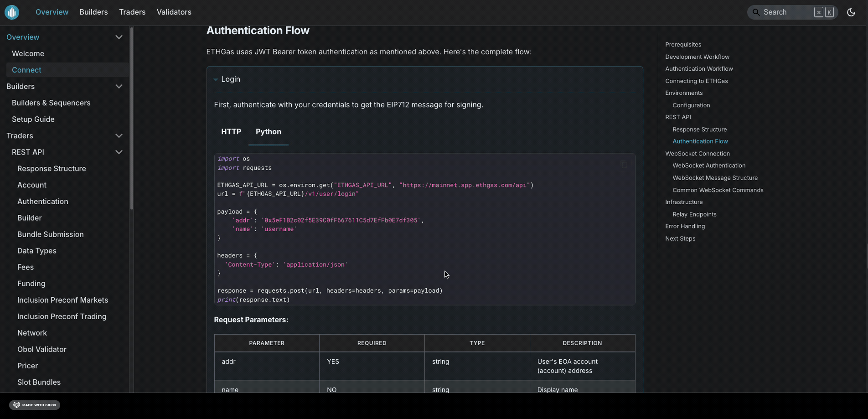
Task: Go to WebSocket Authentication in page outline
Action: coord(708,166)
